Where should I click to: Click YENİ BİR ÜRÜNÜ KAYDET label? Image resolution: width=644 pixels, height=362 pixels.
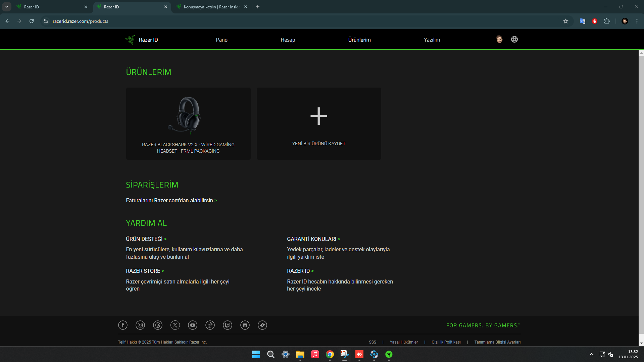click(319, 144)
